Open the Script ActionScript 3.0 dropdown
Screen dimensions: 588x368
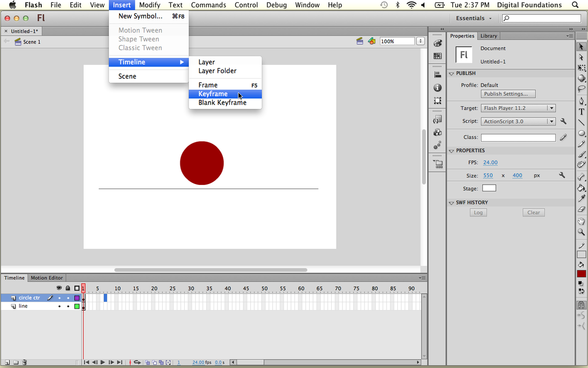click(x=518, y=121)
